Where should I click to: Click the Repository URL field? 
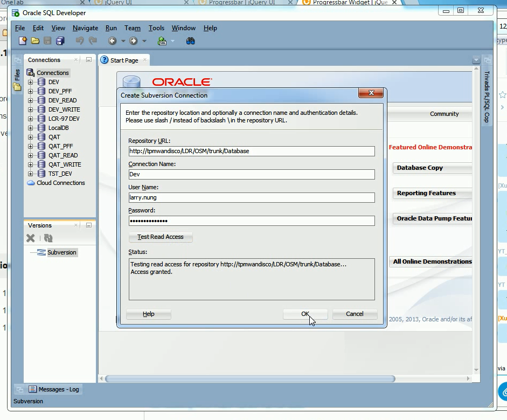(252, 151)
